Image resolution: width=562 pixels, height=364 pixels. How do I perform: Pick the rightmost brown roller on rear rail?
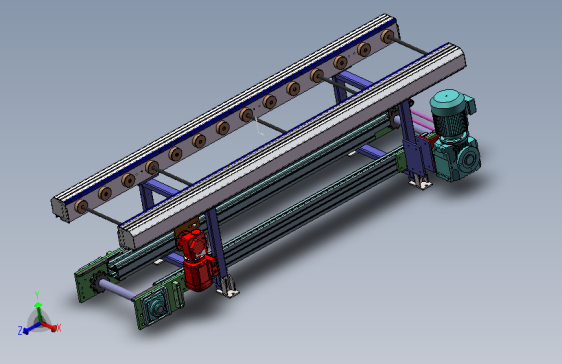click(387, 37)
